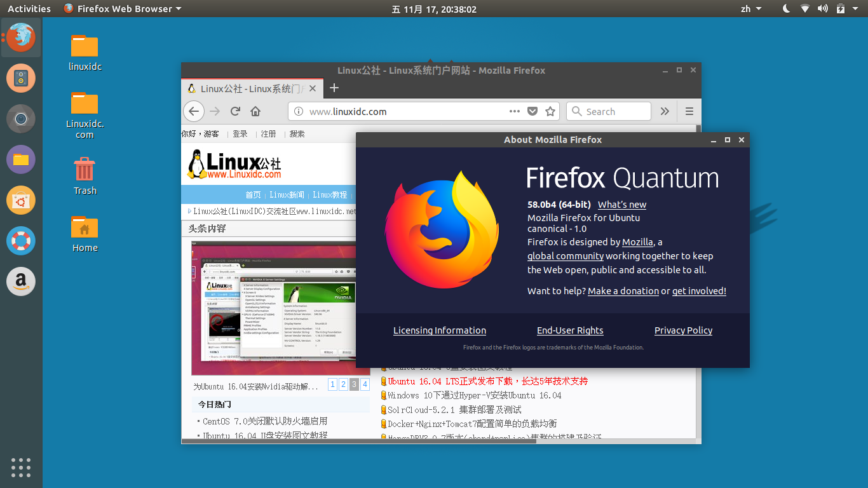Select the linuxidc desktop folder
868x488 pixels.
click(x=85, y=52)
